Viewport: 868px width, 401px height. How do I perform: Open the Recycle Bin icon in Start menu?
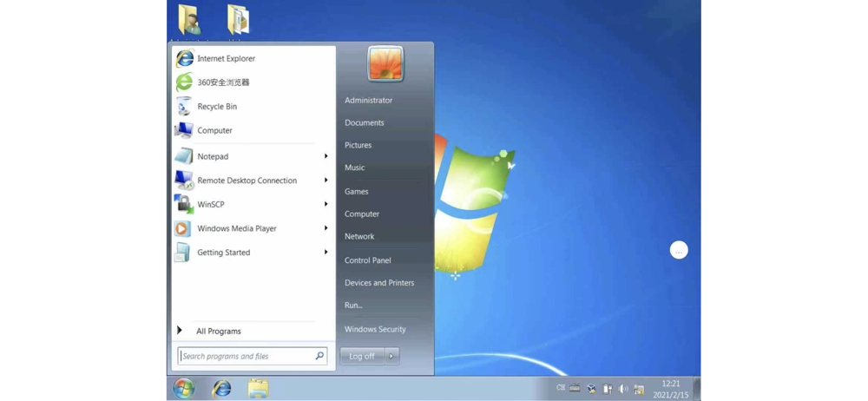[184, 107]
